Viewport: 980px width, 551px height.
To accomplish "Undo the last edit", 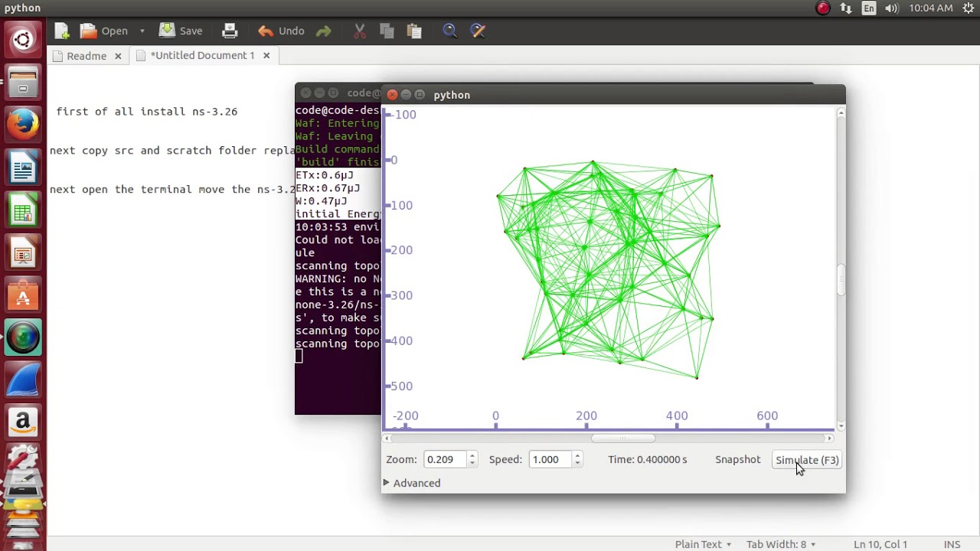I will (281, 31).
